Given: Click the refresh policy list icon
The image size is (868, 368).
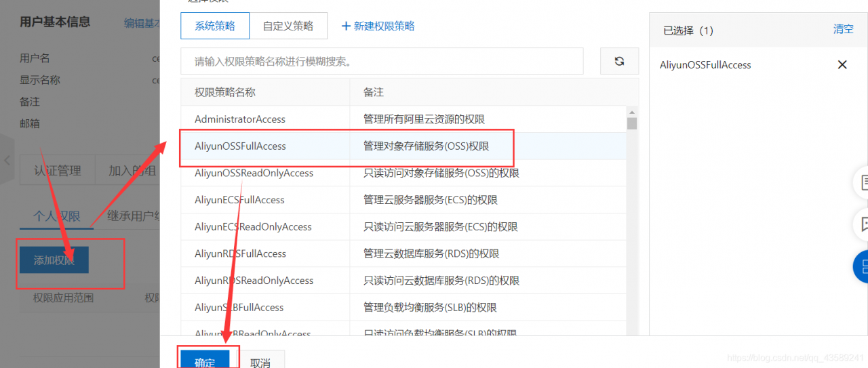Looking at the screenshot, I should (x=619, y=61).
